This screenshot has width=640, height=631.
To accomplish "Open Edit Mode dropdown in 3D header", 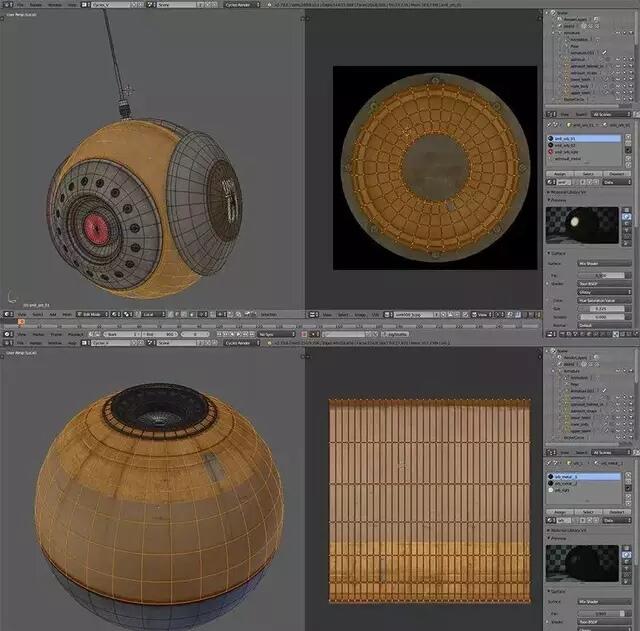I will click(x=93, y=314).
